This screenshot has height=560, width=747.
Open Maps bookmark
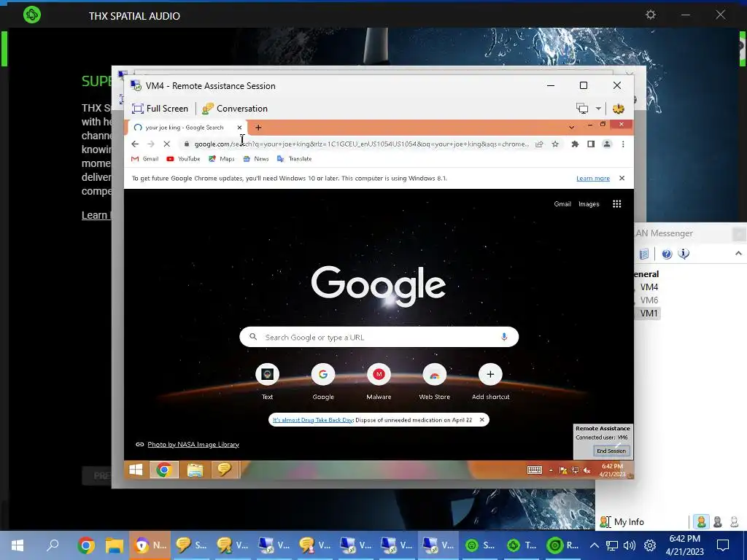tap(222, 159)
